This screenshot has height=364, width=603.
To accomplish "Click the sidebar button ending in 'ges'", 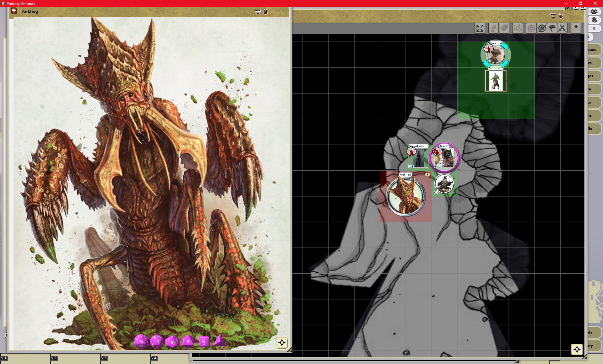I will pos(594,76).
